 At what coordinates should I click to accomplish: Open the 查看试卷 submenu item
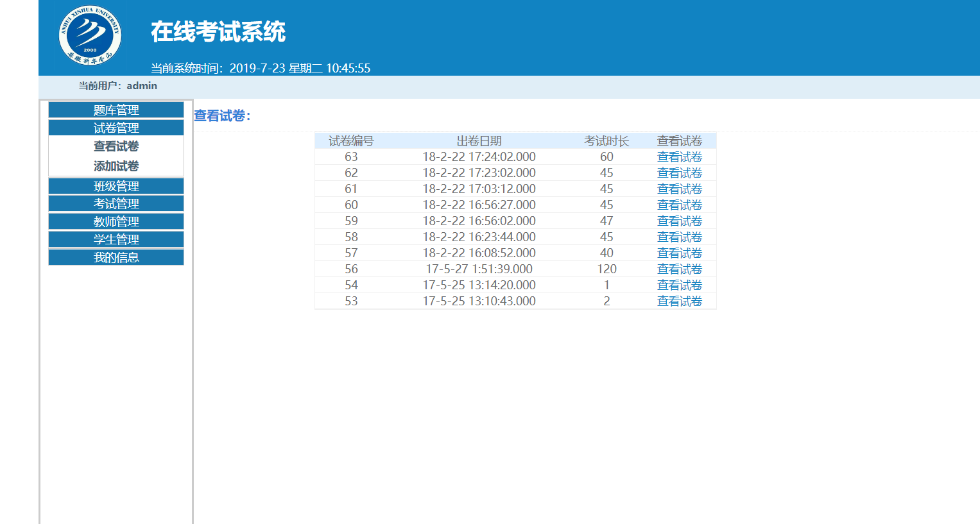point(116,146)
